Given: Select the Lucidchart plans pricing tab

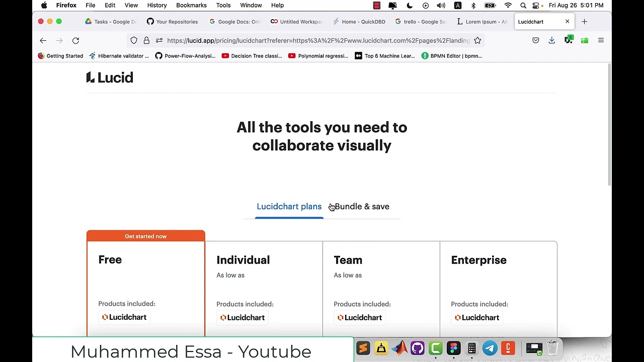Looking at the screenshot, I should tap(289, 207).
